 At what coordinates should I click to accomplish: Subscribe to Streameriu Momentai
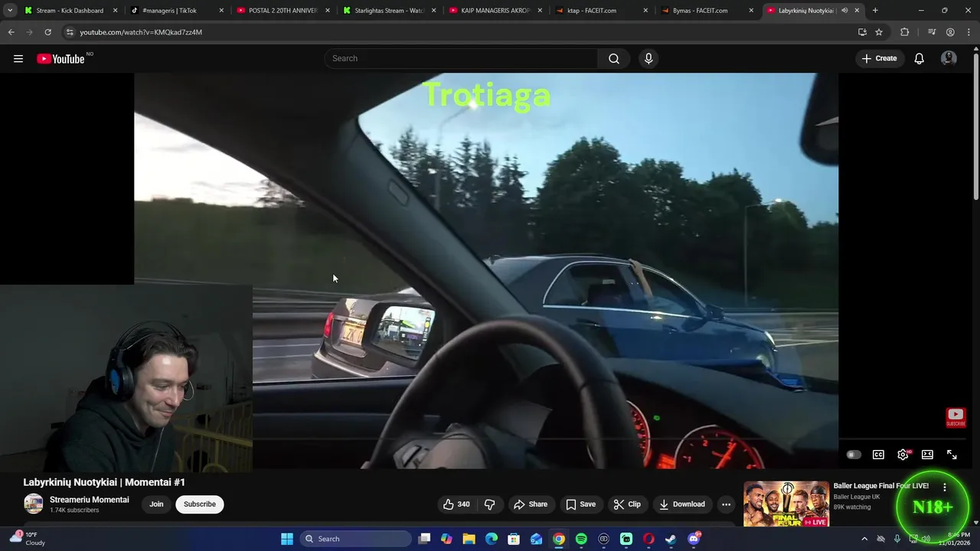200,504
